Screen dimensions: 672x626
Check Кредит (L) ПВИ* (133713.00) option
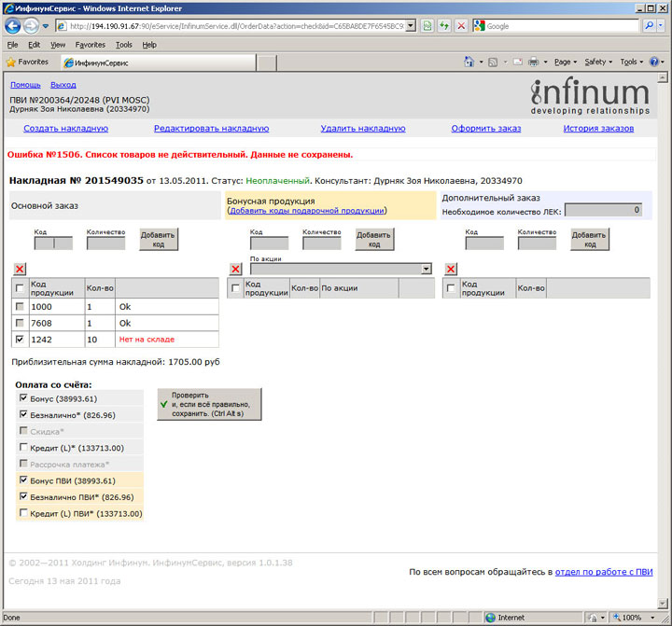[23, 512]
